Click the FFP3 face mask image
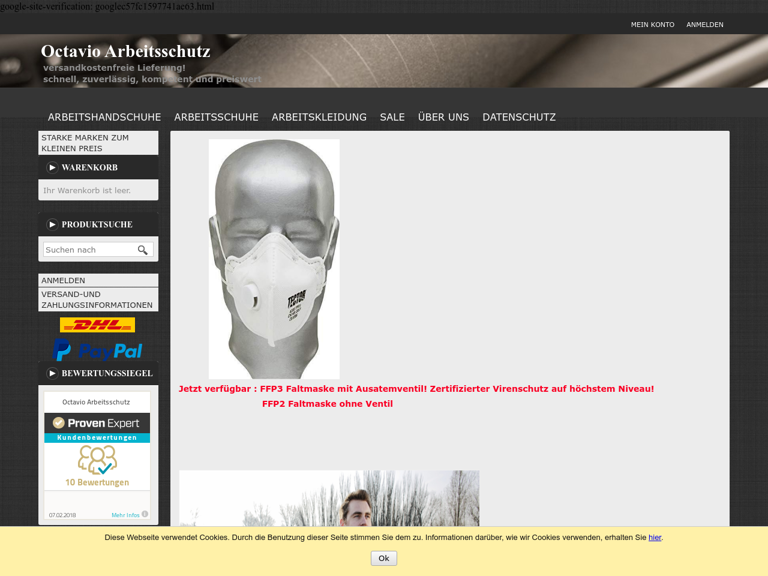This screenshot has width=768, height=576. 274,258
